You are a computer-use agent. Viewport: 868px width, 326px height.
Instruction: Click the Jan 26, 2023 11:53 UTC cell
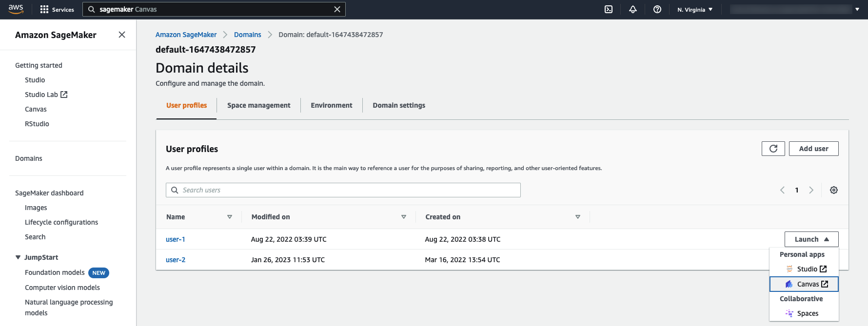[x=288, y=260]
